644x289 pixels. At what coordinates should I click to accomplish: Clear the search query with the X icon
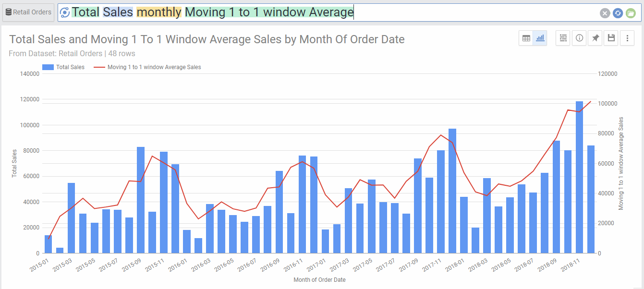click(x=605, y=13)
